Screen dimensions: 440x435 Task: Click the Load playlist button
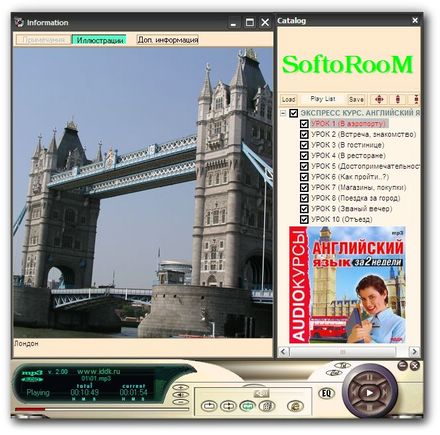coord(288,99)
